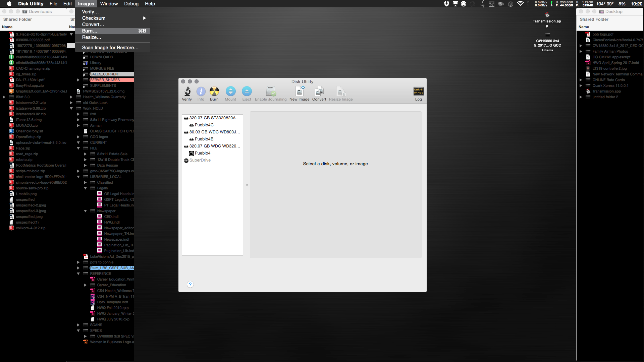Select the Plum_UBS_GSPT_SUB highlighted folder

pyautogui.click(x=112, y=268)
